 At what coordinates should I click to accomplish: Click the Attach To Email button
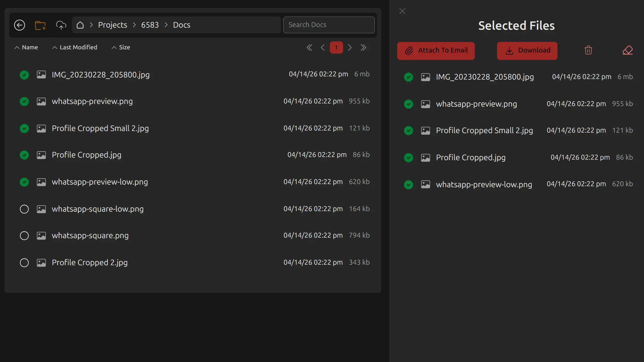[436, 50]
